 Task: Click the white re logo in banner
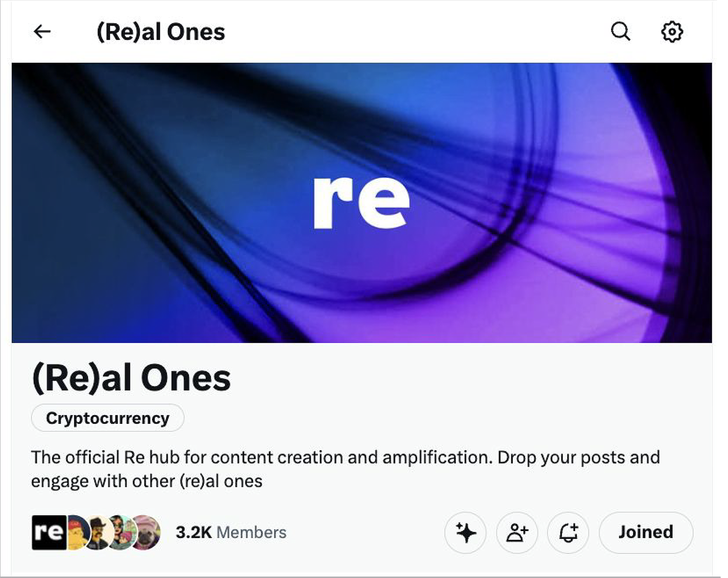click(x=361, y=202)
